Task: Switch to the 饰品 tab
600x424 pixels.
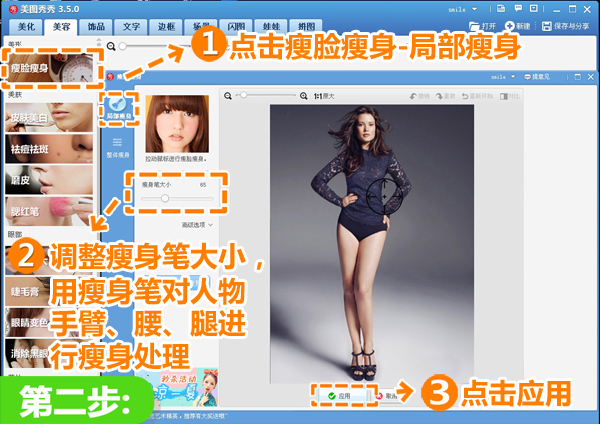Action: [96, 27]
